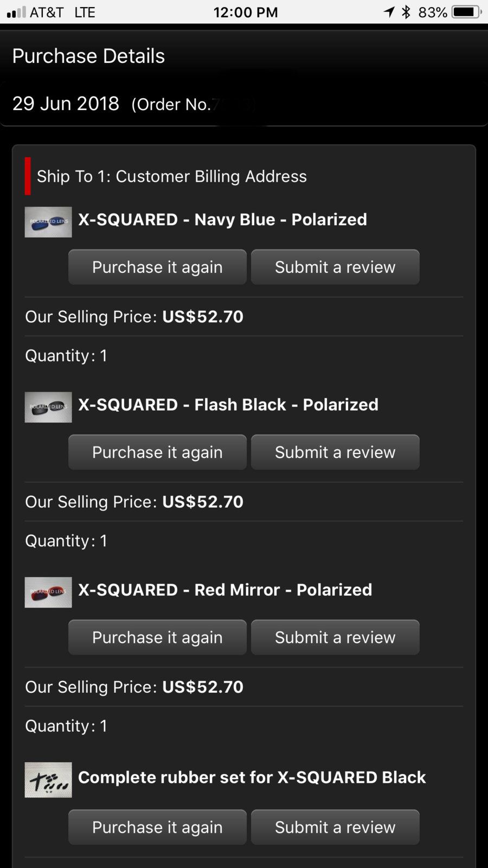Open X-SQUARED Navy Blue Polarized product title
The width and height of the screenshot is (488, 868).
[222, 219]
